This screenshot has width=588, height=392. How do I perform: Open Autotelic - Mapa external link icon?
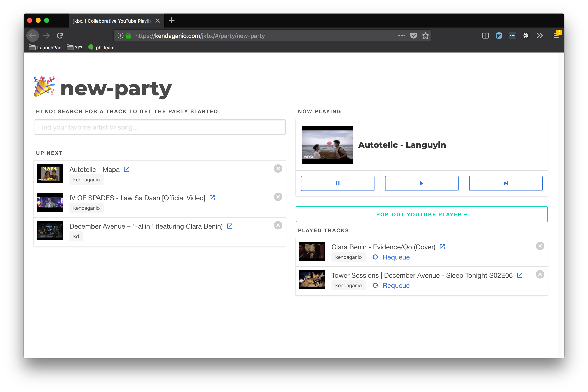(x=126, y=170)
